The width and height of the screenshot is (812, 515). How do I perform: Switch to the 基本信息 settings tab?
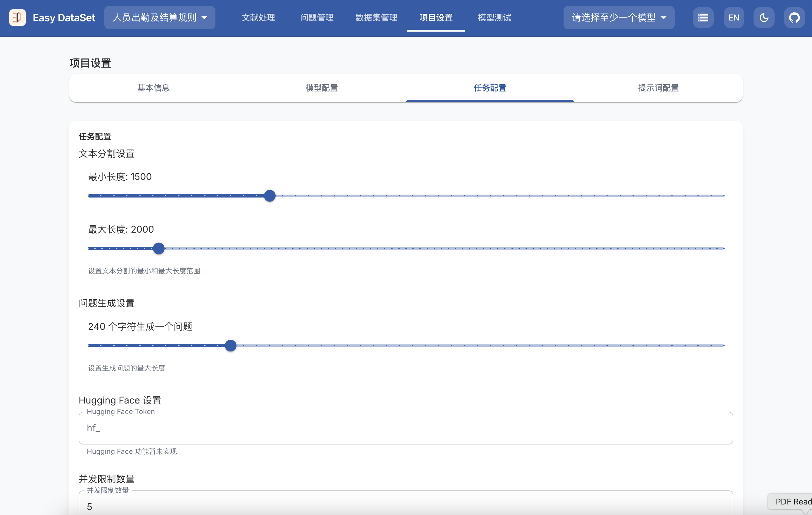click(x=153, y=88)
